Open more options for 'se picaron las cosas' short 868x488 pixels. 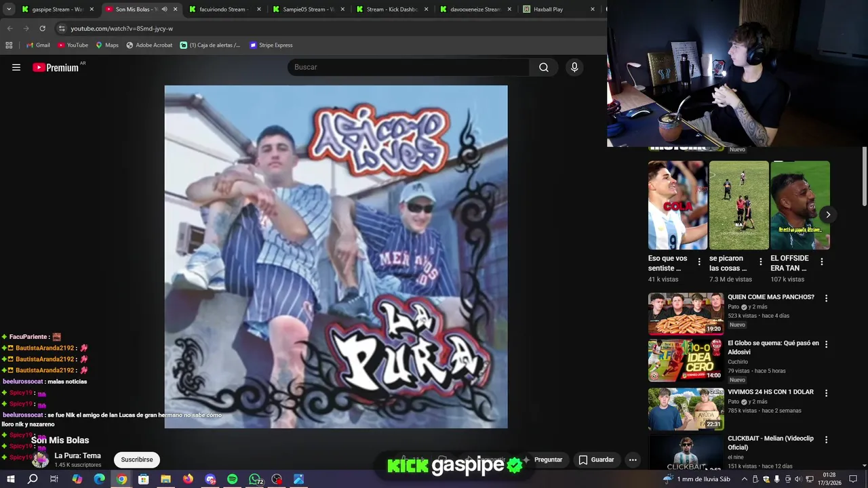[x=760, y=262]
